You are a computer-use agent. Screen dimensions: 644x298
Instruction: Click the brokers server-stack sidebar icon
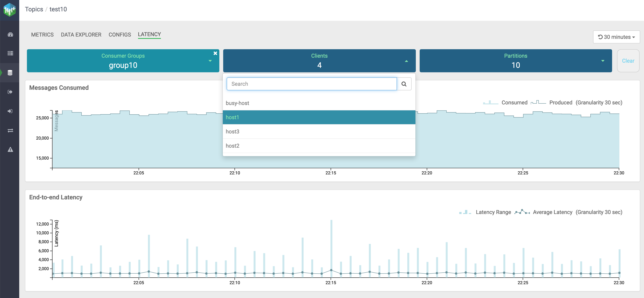coord(10,53)
